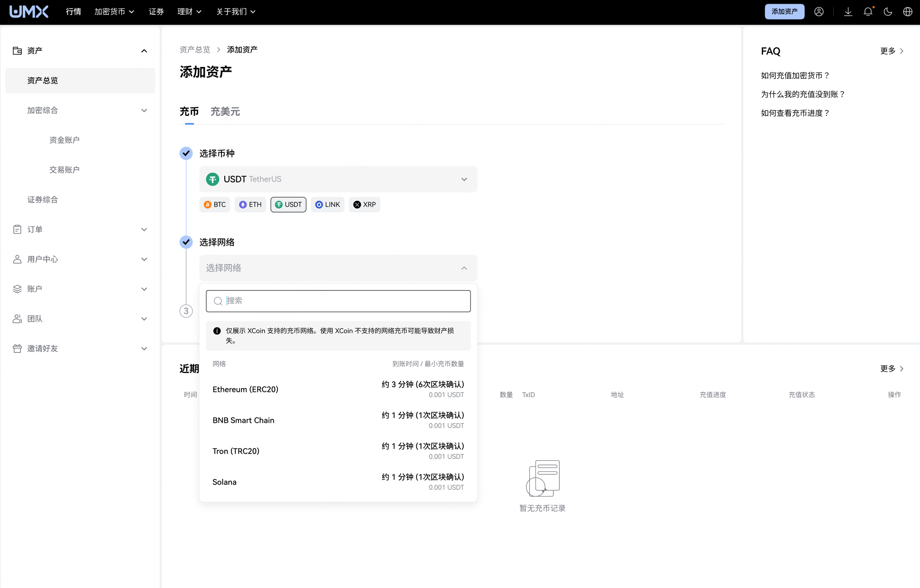Open the notifications bell
The width and height of the screenshot is (920, 588).
click(868, 12)
